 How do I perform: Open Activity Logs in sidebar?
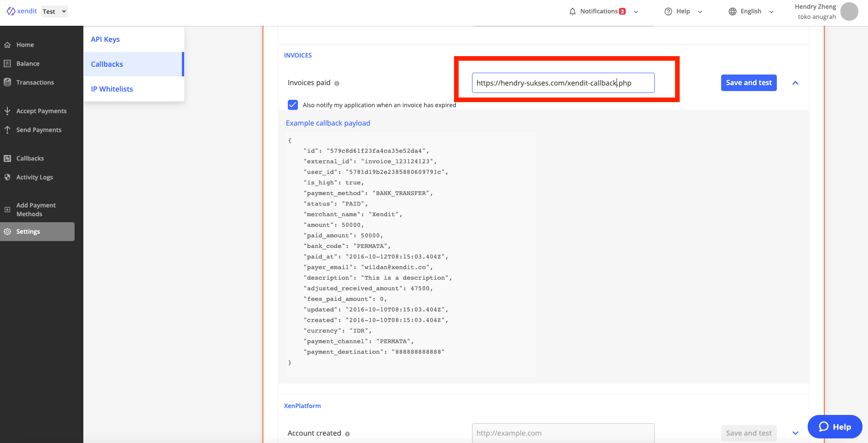tap(35, 177)
